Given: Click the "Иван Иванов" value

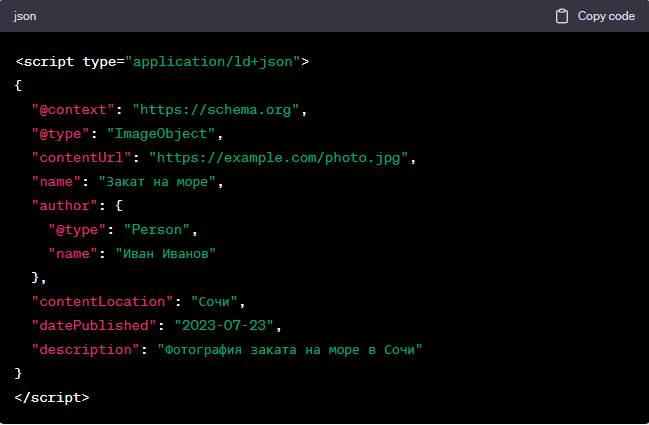Looking at the screenshot, I should (166, 254).
